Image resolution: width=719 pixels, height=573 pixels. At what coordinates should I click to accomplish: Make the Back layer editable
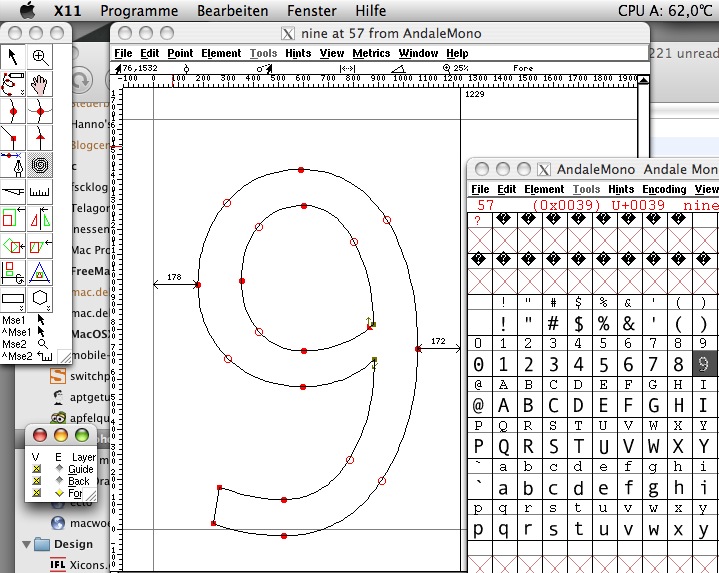click(58, 481)
